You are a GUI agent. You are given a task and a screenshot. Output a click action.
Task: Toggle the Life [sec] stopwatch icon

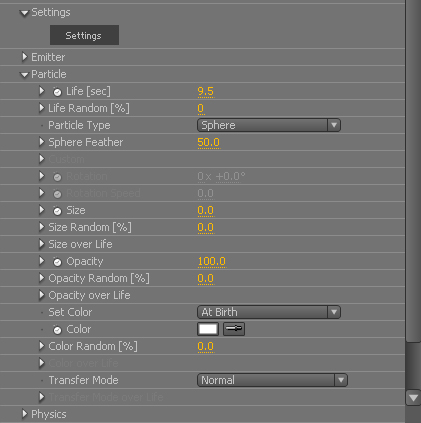tap(57, 92)
